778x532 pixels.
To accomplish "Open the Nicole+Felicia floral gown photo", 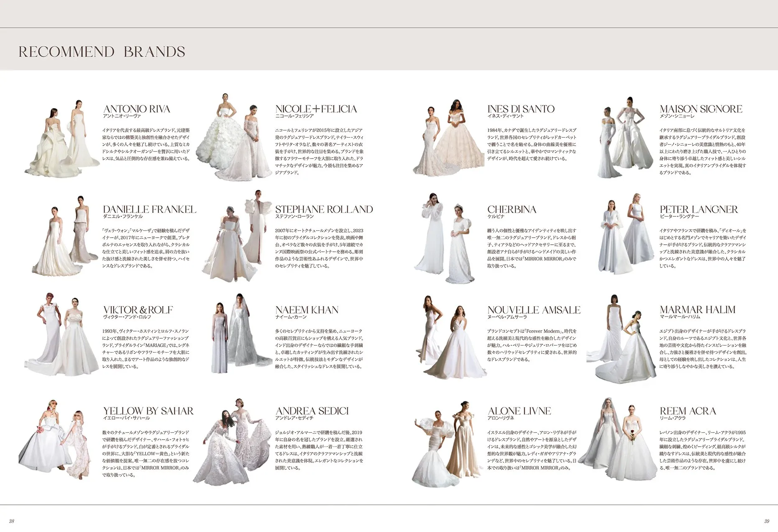I will click(234, 137).
